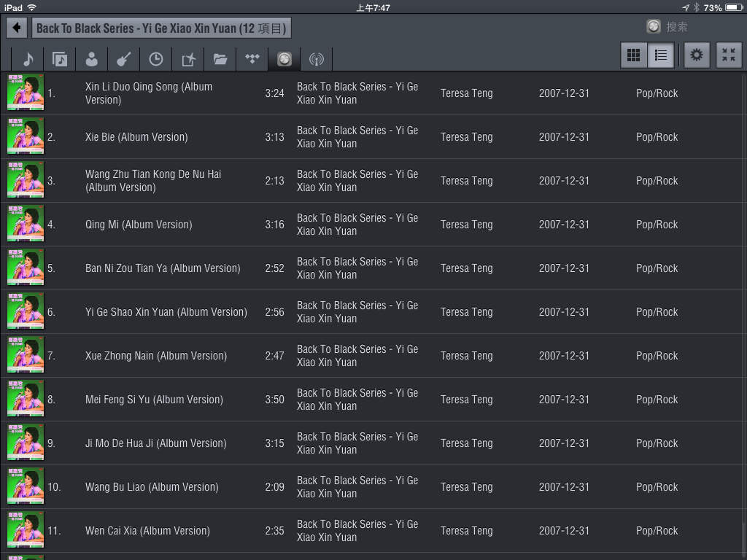The width and height of the screenshot is (747, 560).
Task: Open the internet radio antenna icon
Action: 316,59
